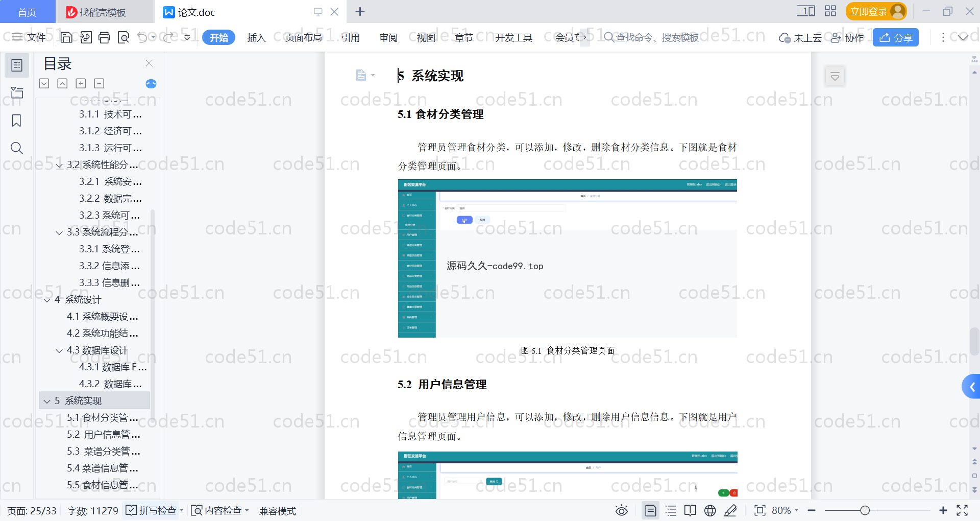Click the Undo arrow
Viewport: 980px width, 521px height.
coord(142,37)
